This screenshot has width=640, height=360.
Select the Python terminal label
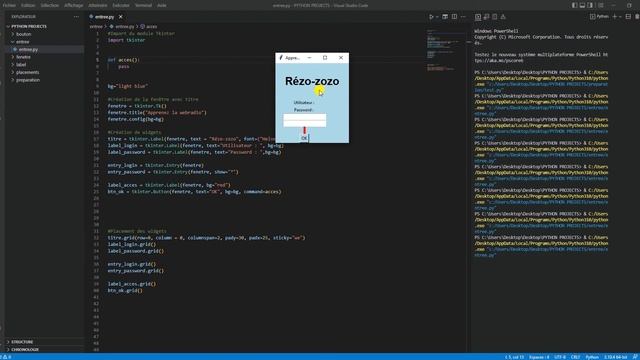coord(599,17)
